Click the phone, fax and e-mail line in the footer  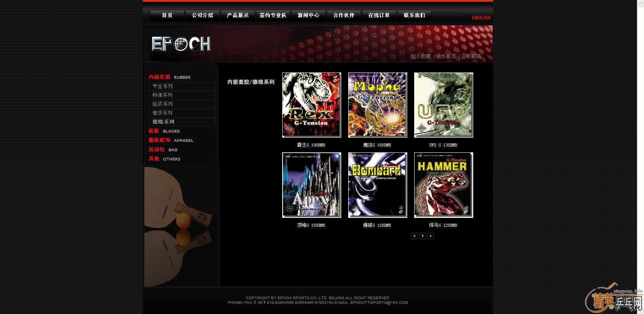(318, 303)
